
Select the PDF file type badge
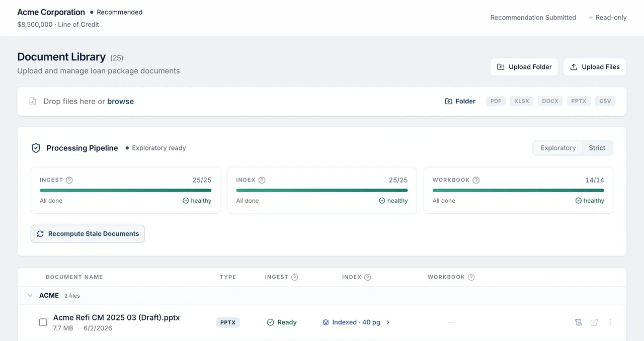(496, 101)
